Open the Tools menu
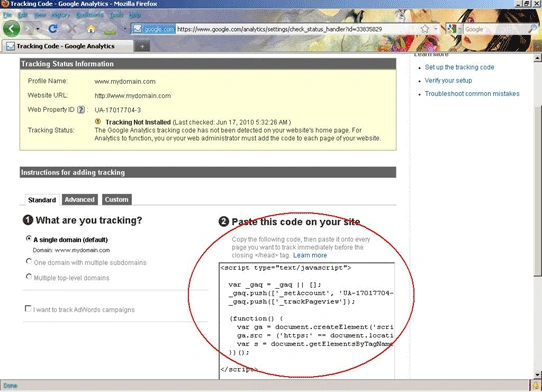 point(116,15)
